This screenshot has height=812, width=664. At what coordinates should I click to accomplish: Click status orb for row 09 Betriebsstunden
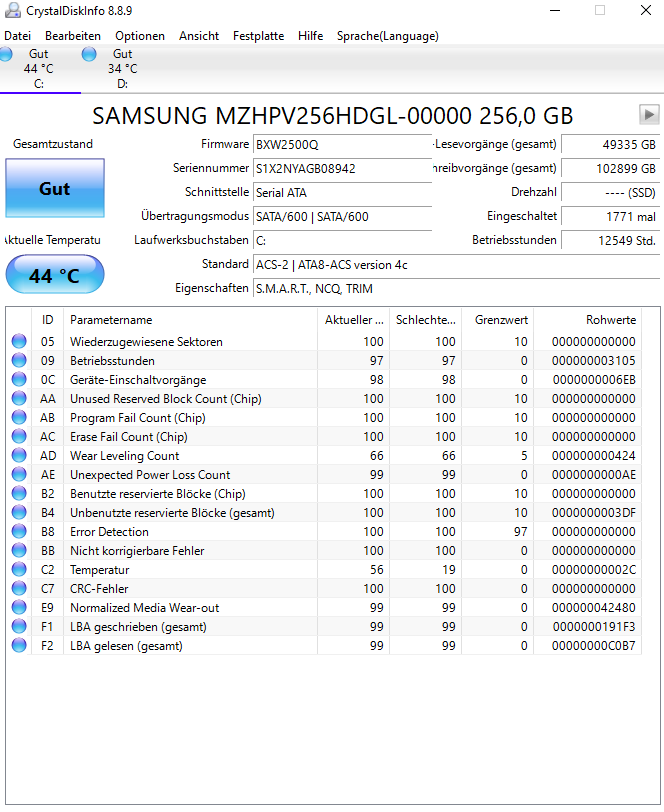pyautogui.click(x=19, y=360)
